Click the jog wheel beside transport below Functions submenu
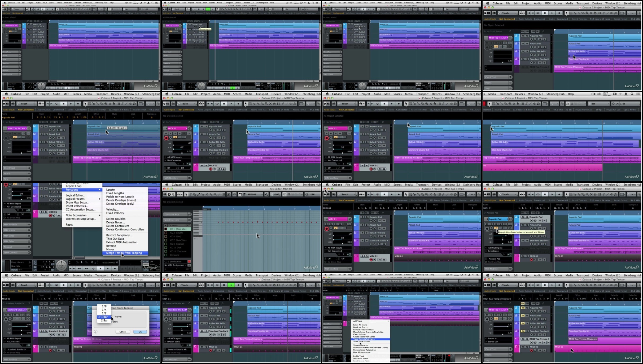Screen dimensions: 643x364 (61, 265)
